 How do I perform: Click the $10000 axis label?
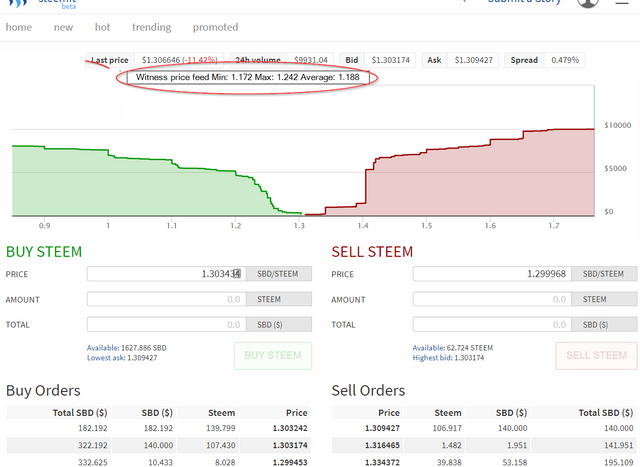click(618, 125)
